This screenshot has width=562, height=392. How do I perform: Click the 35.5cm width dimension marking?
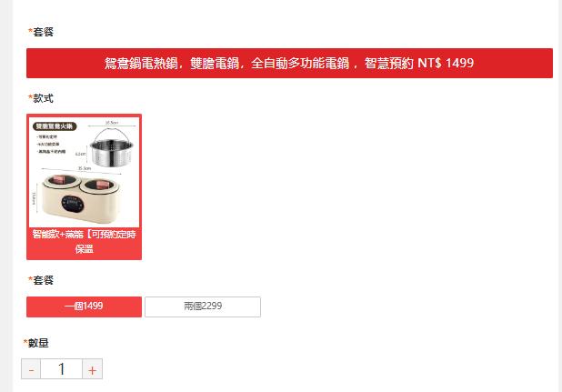85,168
